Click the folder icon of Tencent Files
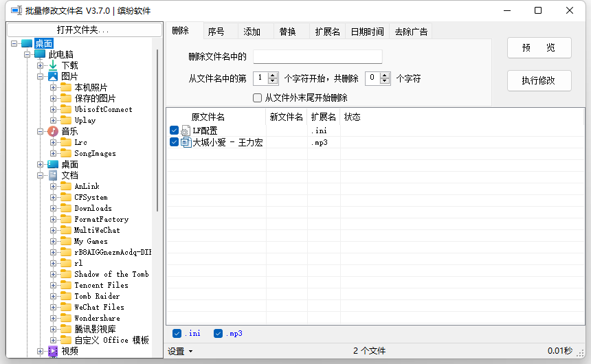This screenshot has width=591, height=364. pos(66,285)
